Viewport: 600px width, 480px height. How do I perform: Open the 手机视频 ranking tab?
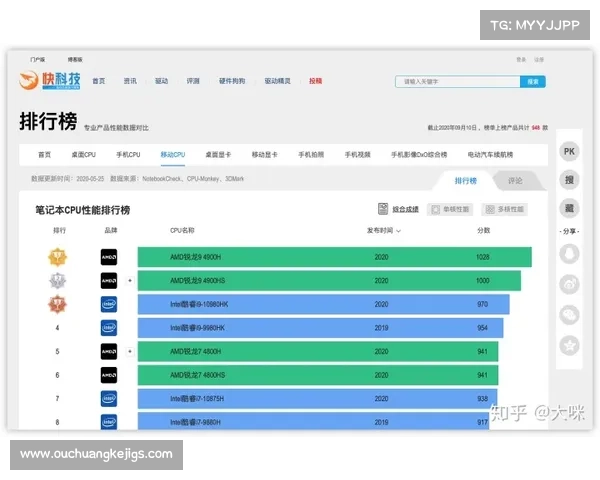pos(357,155)
